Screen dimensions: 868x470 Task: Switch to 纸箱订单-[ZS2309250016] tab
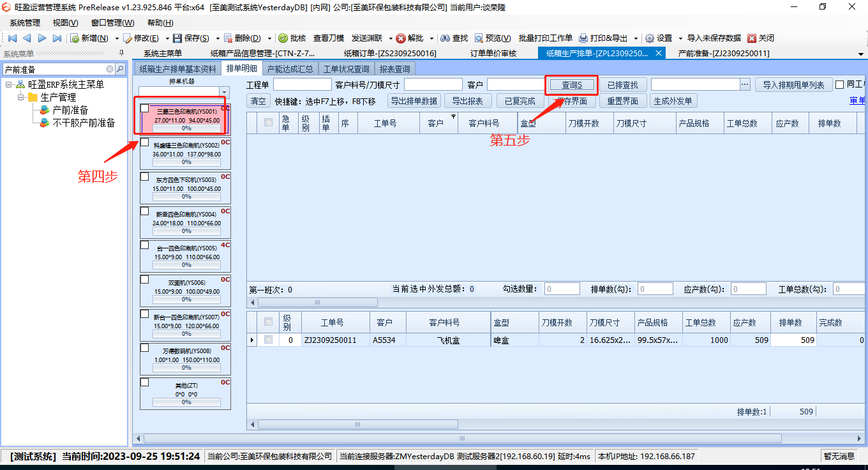click(390, 53)
